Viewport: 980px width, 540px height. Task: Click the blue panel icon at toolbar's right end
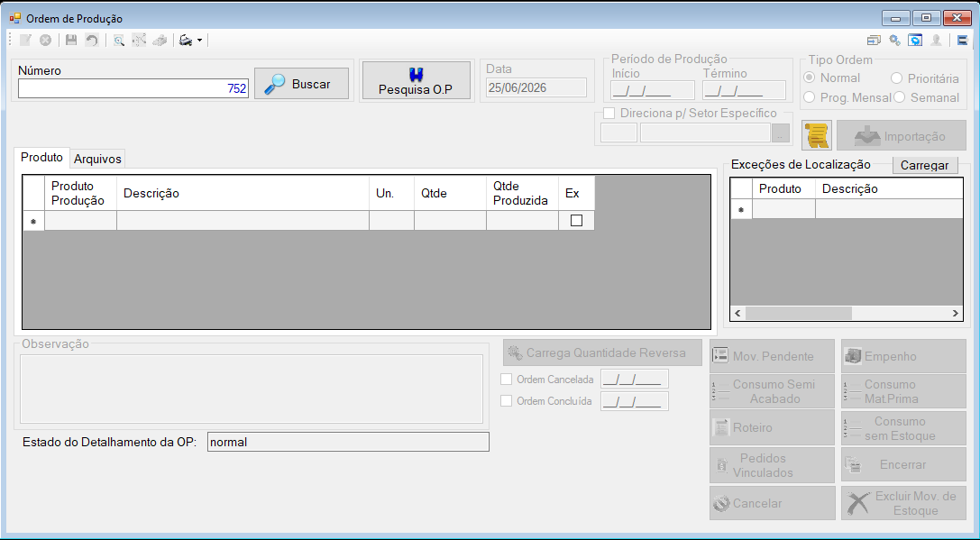click(x=962, y=40)
